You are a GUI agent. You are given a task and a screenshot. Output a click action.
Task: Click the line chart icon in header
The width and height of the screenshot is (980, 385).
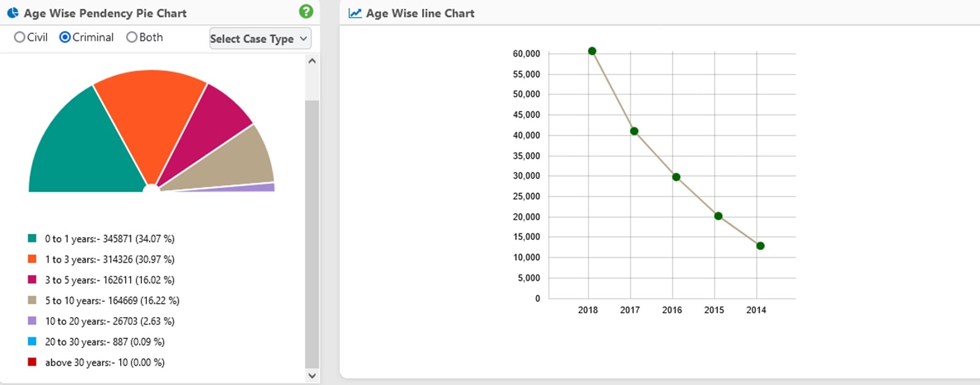[355, 13]
